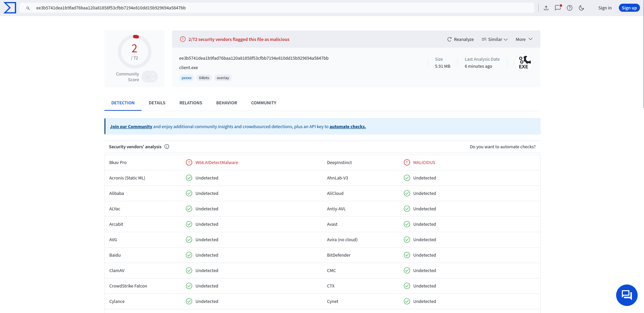Expand the More dropdown menu

524,39
